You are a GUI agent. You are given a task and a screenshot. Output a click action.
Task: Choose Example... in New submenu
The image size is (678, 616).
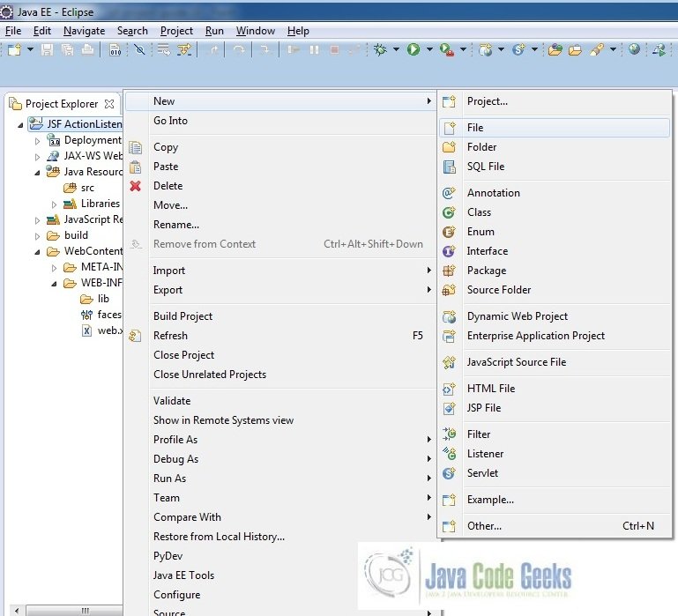point(554,500)
